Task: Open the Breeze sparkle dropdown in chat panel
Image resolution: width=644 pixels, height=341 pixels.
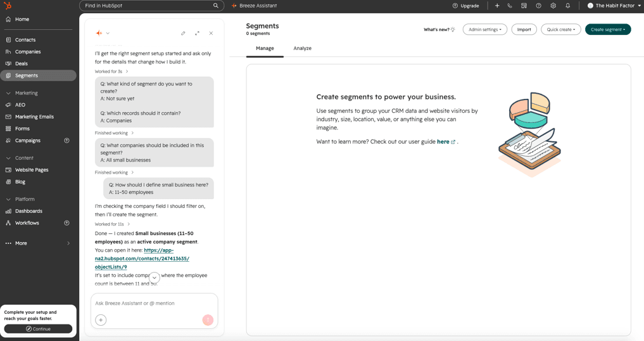Action: pyautogui.click(x=103, y=34)
